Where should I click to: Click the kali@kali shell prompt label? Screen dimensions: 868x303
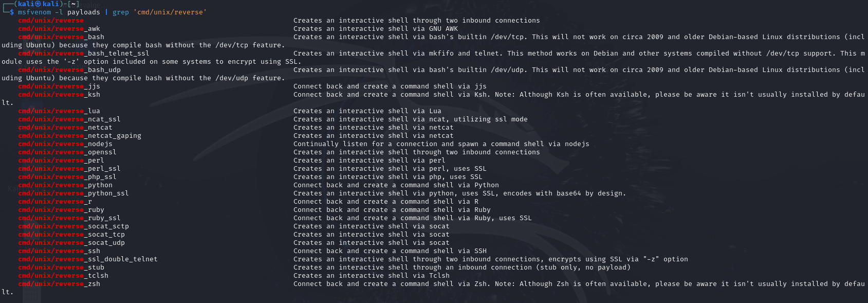(39, 4)
